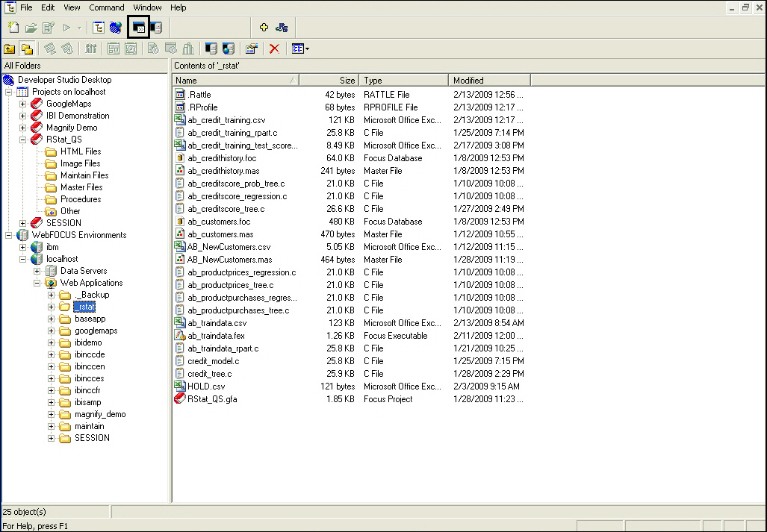Screen dimensions: 767x532
Task: Click the red X delete icon
Action: [274, 48]
